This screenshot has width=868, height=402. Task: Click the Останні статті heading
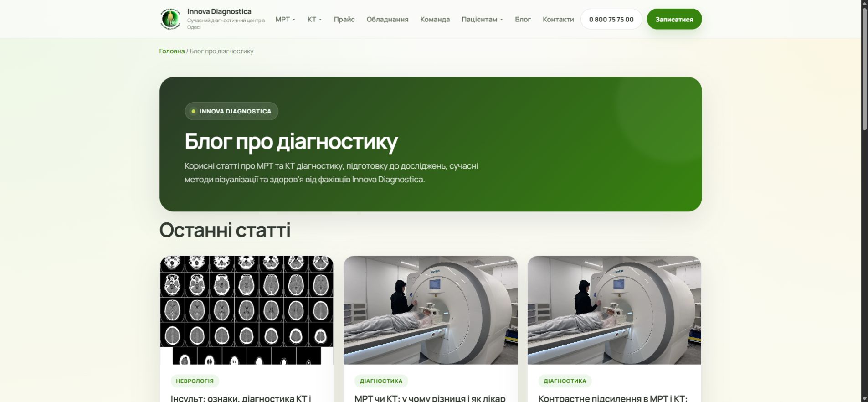click(225, 230)
